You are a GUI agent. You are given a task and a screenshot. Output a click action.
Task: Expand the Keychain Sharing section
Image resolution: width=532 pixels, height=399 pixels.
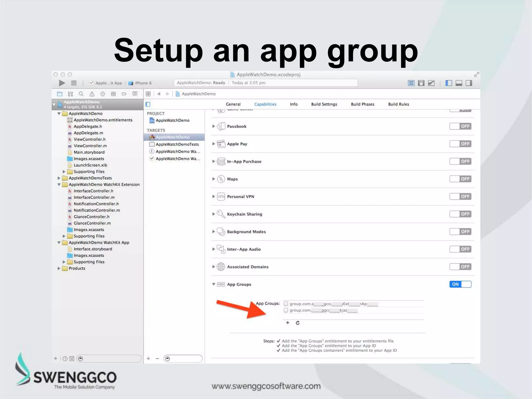pyautogui.click(x=214, y=214)
